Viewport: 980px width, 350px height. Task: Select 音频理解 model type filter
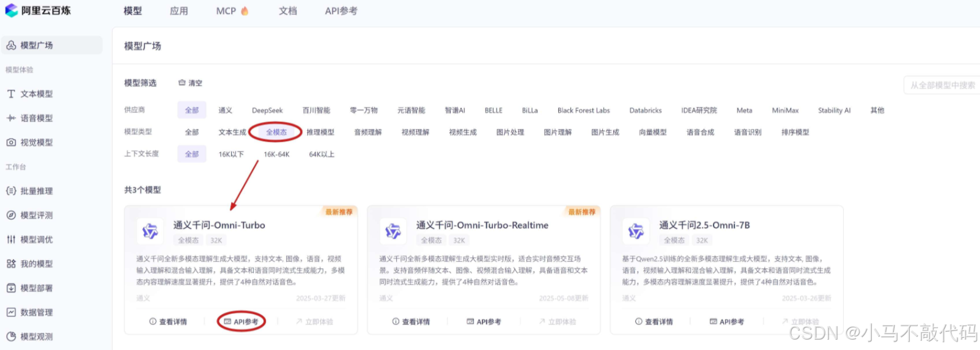[x=368, y=132]
